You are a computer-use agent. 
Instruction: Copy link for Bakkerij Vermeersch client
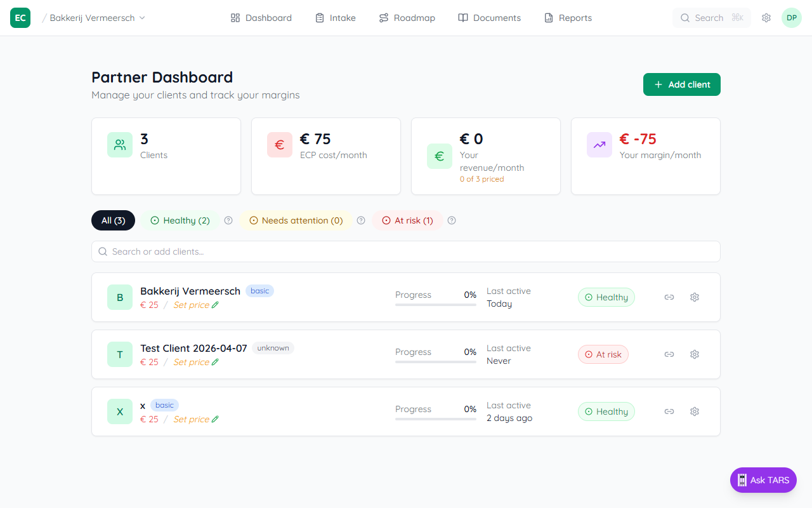pos(669,297)
